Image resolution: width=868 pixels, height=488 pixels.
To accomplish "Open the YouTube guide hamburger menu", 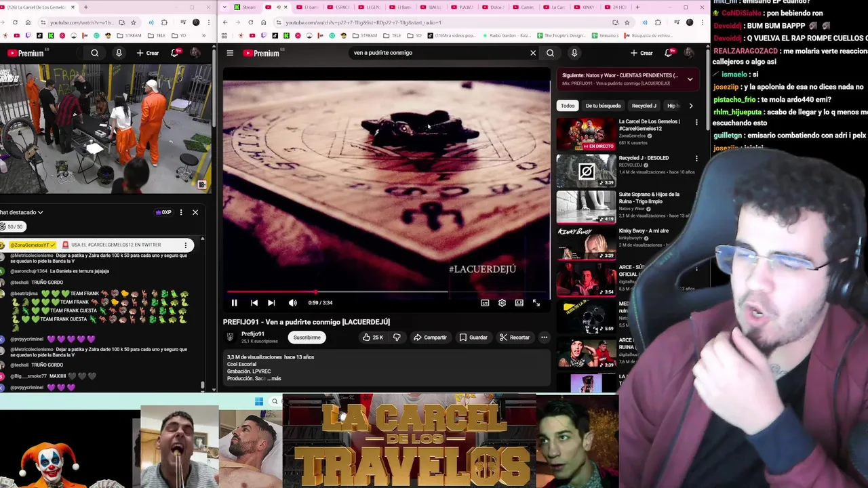I will 230,53.
